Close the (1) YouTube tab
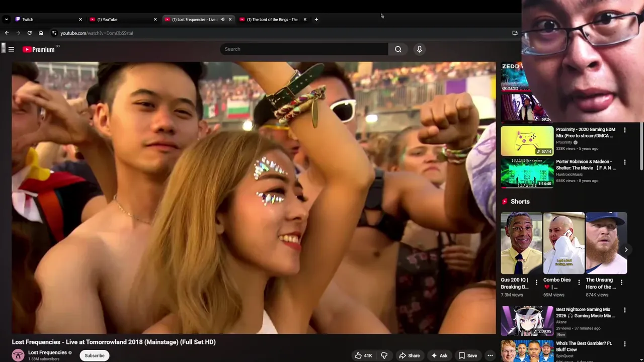The height and width of the screenshot is (362, 644). (x=155, y=20)
